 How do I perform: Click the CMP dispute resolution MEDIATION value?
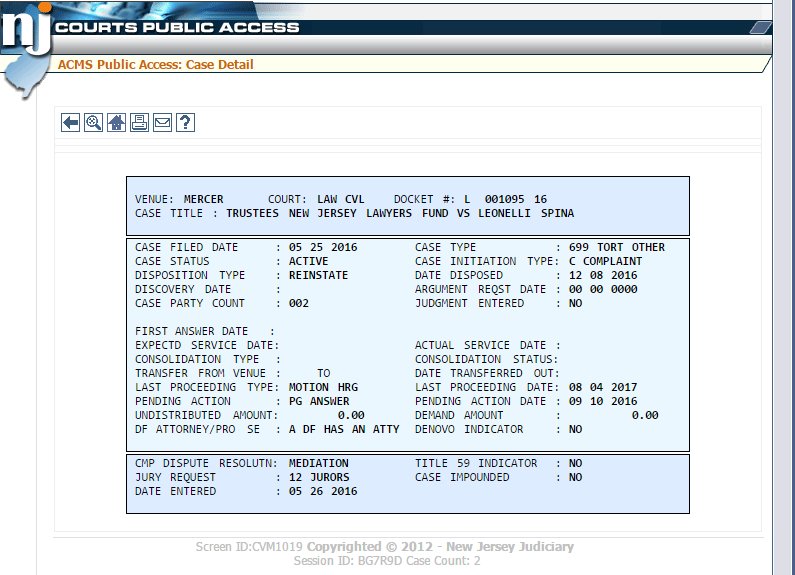click(318, 463)
